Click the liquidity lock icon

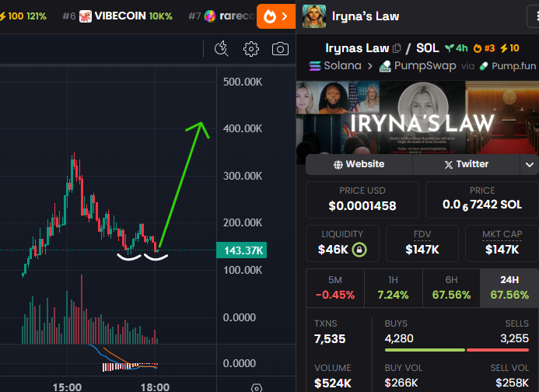click(359, 250)
